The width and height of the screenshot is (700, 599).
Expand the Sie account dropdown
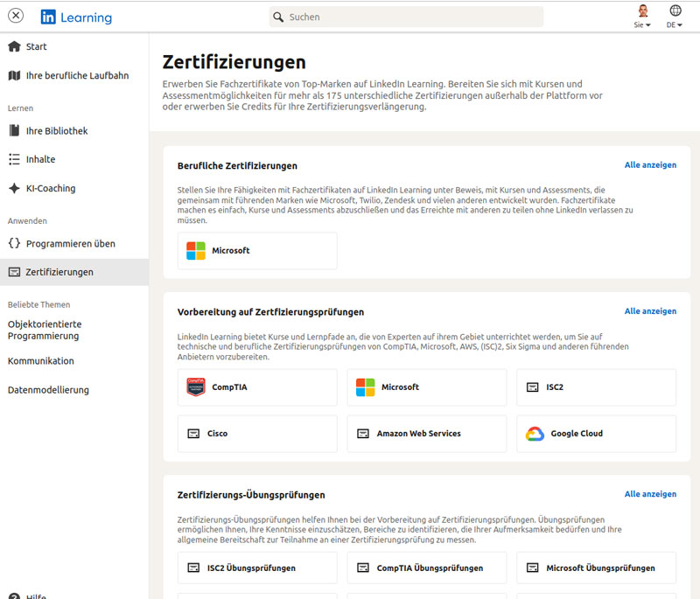click(x=642, y=25)
